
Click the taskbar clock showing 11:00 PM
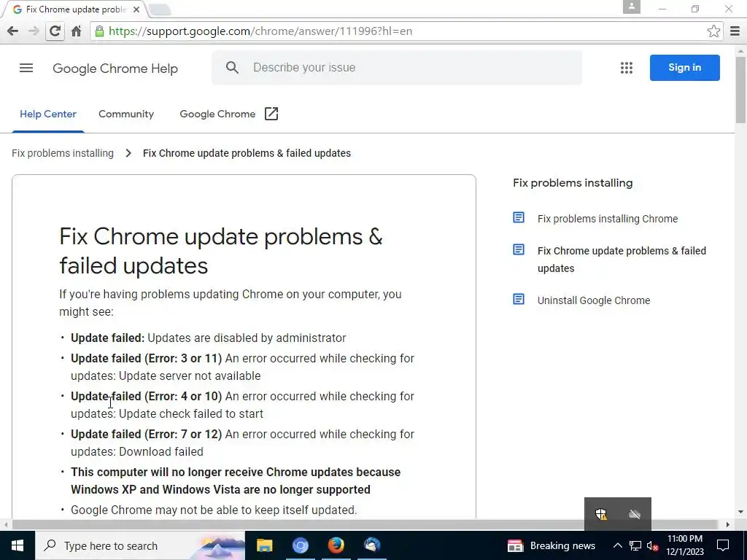pyautogui.click(x=684, y=545)
